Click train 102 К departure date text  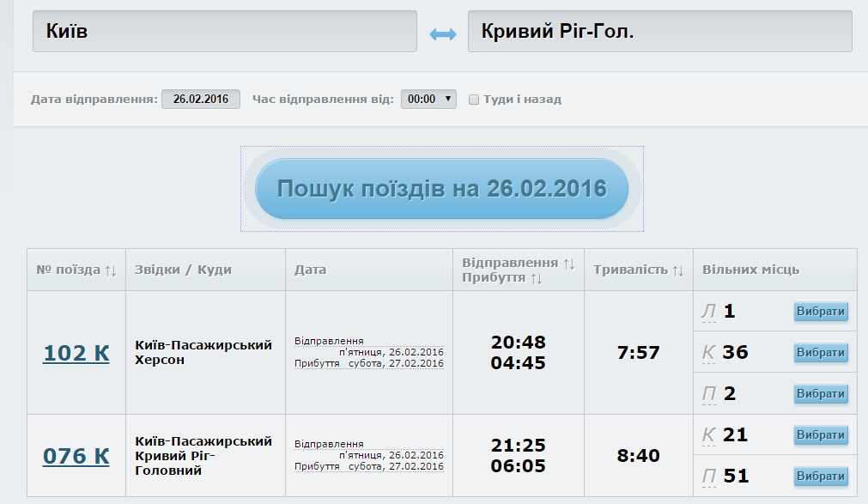pos(391,352)
